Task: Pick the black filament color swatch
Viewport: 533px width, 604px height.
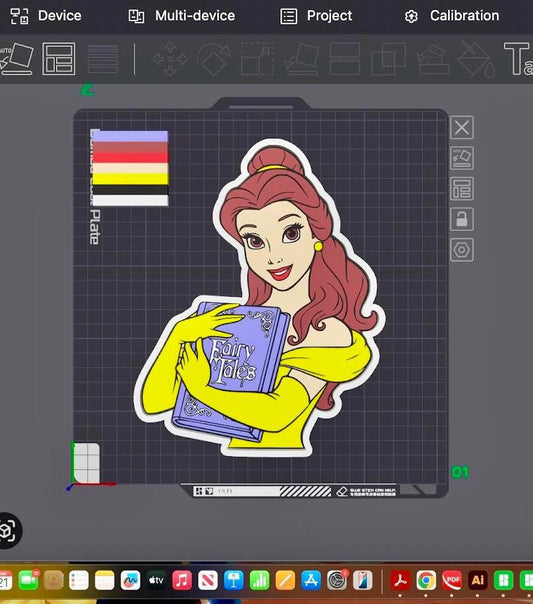Action: click(x=131, y=190)
